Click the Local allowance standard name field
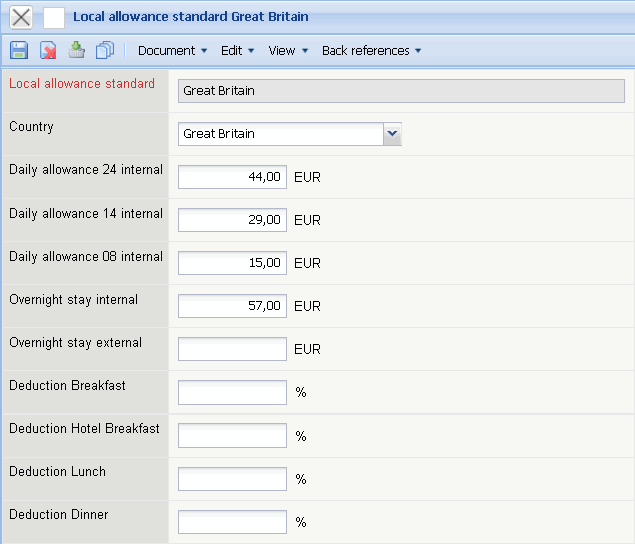The height and width of the screenshot is (544, 635). coord(401,91)
